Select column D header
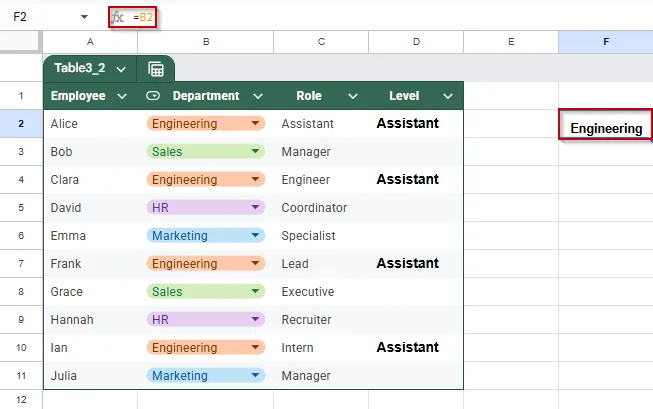 pos(416,42)
